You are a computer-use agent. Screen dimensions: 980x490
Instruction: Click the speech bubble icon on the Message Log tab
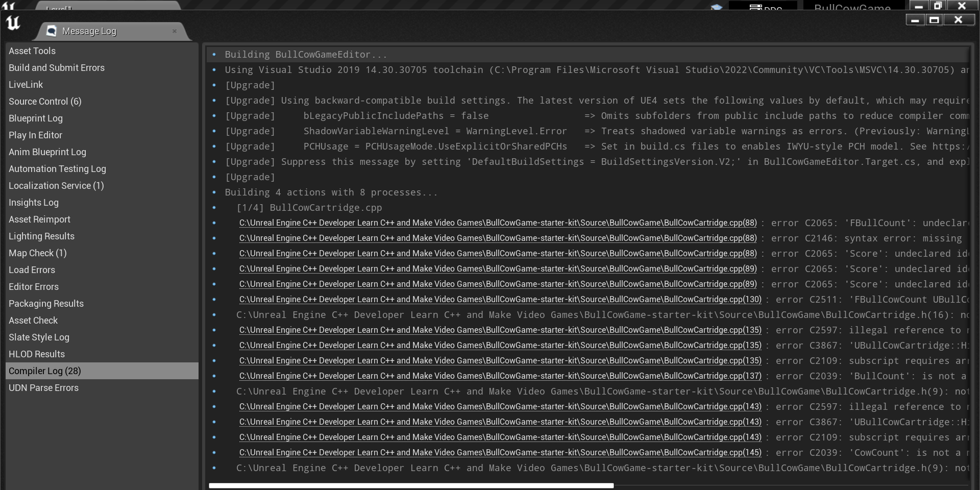coord(51,31)
